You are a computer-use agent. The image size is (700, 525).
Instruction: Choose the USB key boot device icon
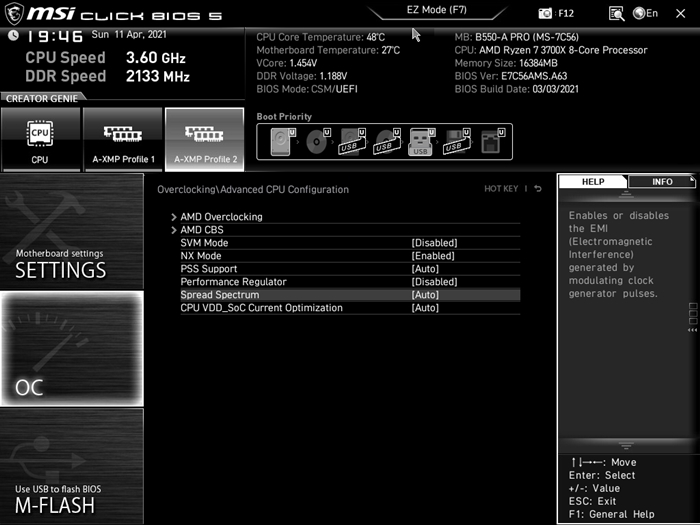[x=421, y=142]
